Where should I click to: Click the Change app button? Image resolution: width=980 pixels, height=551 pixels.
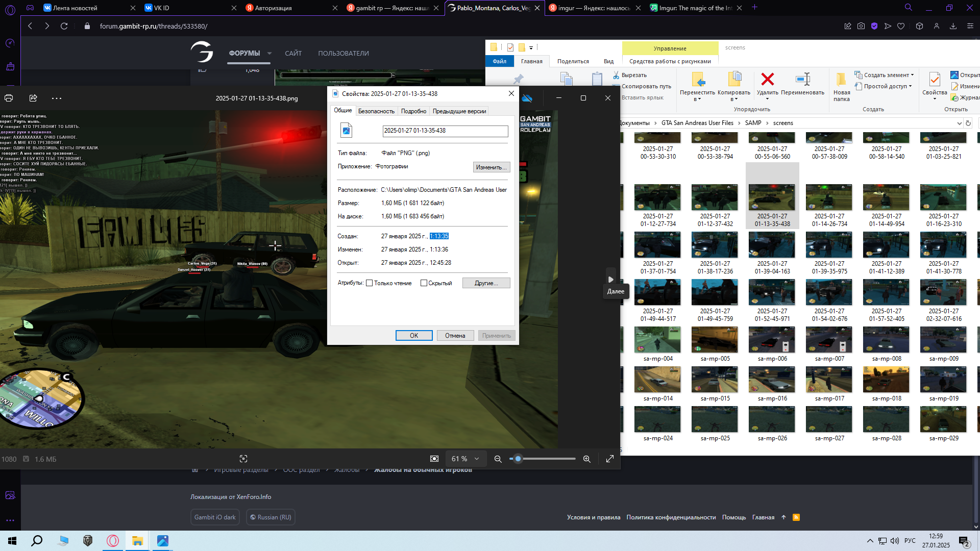491,167
